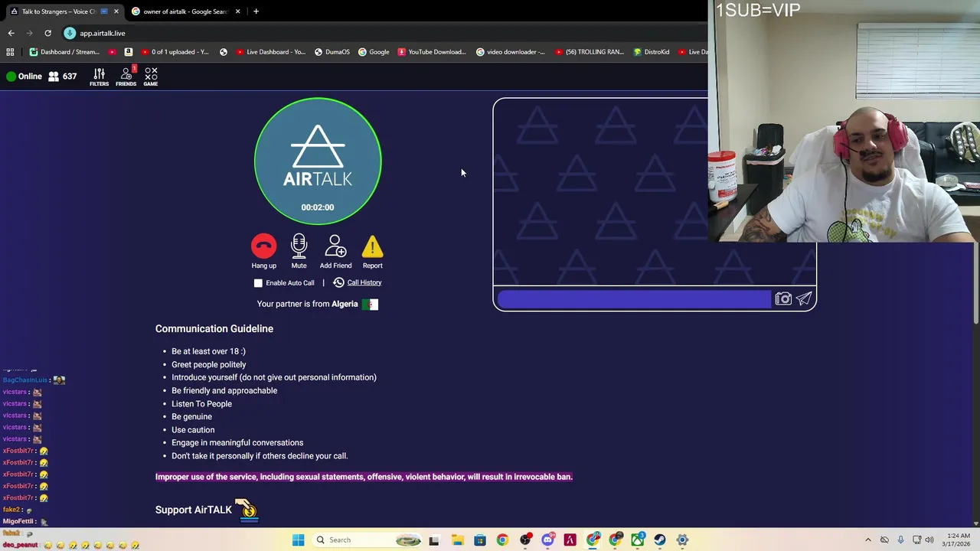Send message with paper plane icon
The image size is (980, 551).
click(x=804, y=299)
